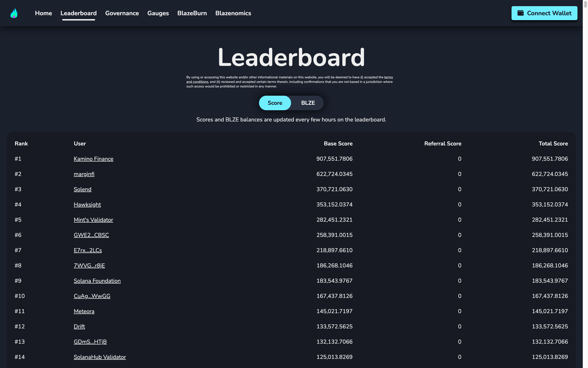Click wallet icon in Connect Wallet button
Screen dimensions: 588x368
coord(520,13)
